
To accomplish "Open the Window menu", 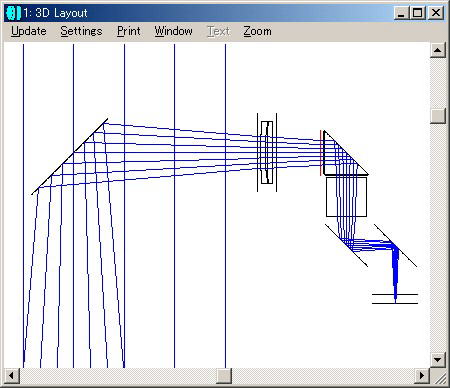I will pos(173,31).
